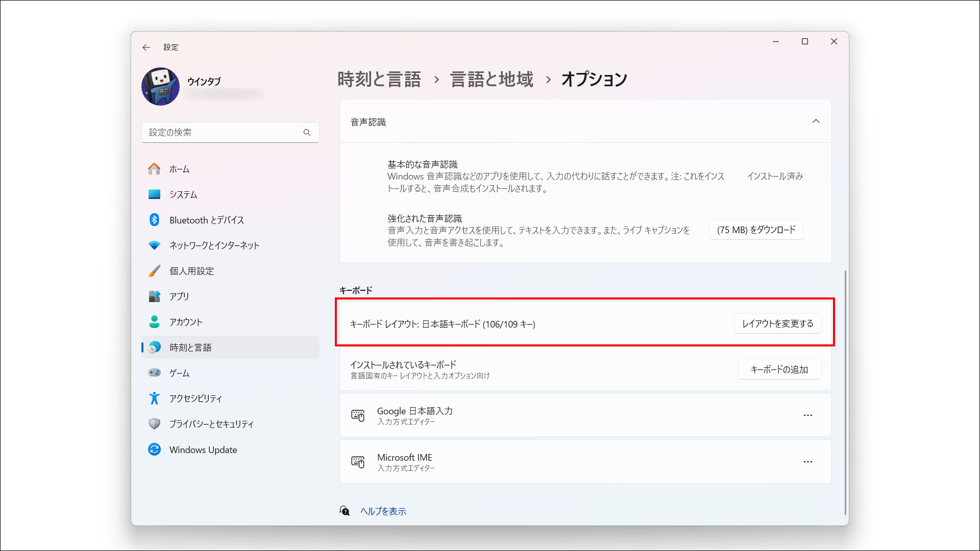Image resolution: width=980 pixels, height=551 pixels.
Task: Select the アクセシビリティ sidebar icon
Action: [x=154, y=398]
